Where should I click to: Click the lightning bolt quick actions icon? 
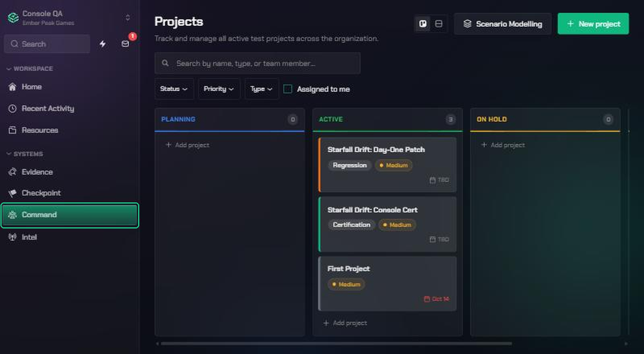pos(103,44)
